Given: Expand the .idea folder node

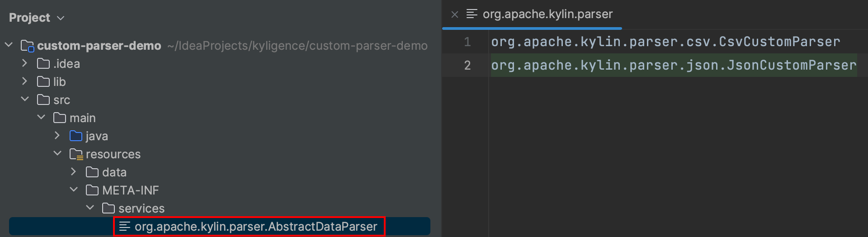Looking at the screenshot, I should 25,63.
